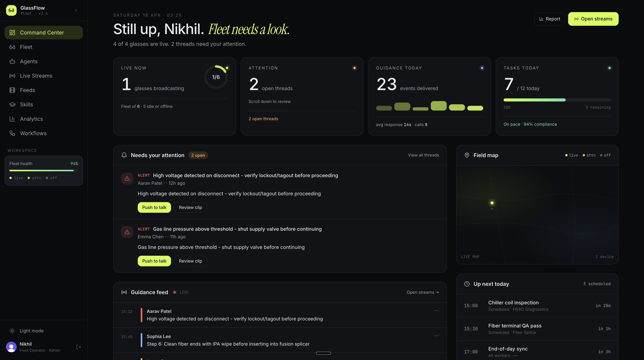Open the Report button
The image size is (644, 360).
point(549,19)
